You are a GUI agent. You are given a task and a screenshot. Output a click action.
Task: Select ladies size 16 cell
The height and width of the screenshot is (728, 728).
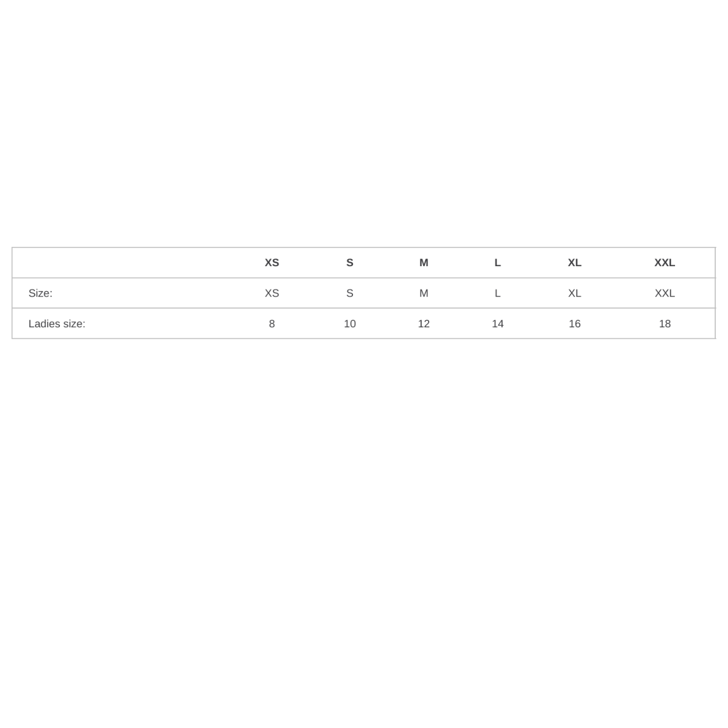tap(574, 324)
